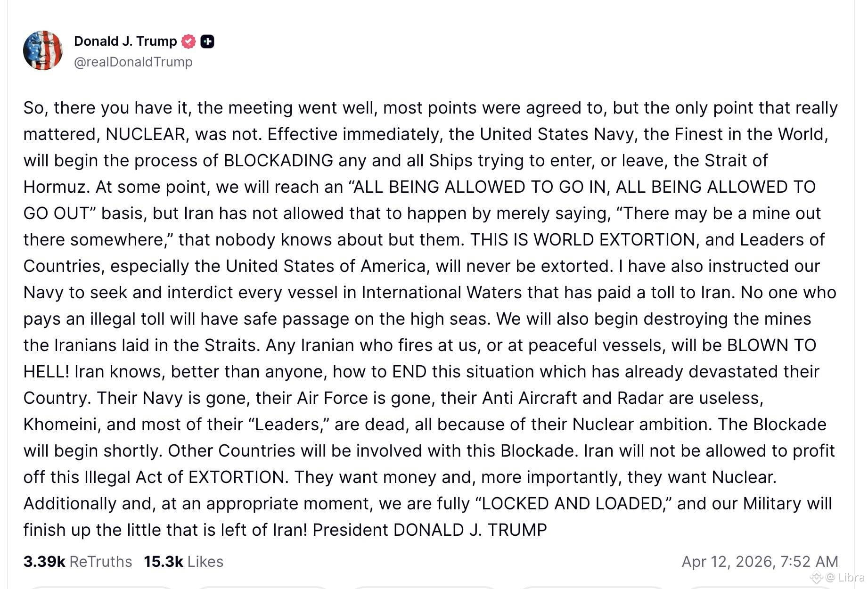Click the word NUCLEAR in the post
Image resolution: width=868 pixels, height=589 pixels.
click(x=146, y=134)
